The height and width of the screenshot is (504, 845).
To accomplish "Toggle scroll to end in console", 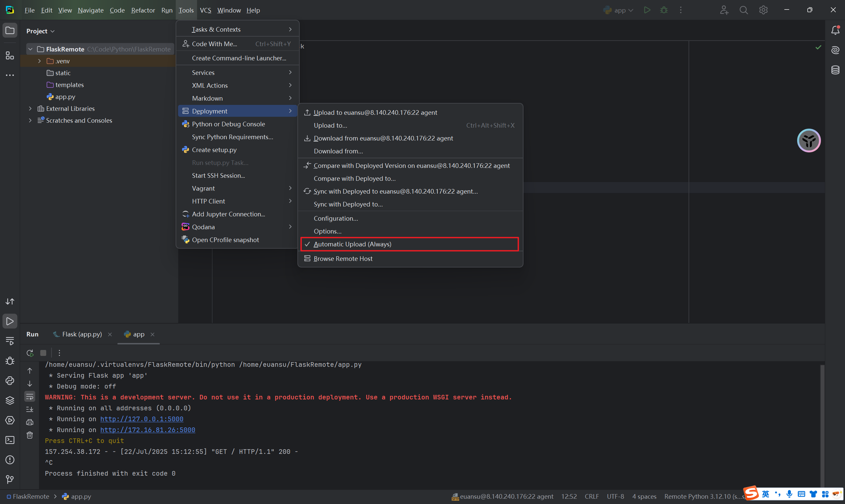I will click(x=30, y=409).
